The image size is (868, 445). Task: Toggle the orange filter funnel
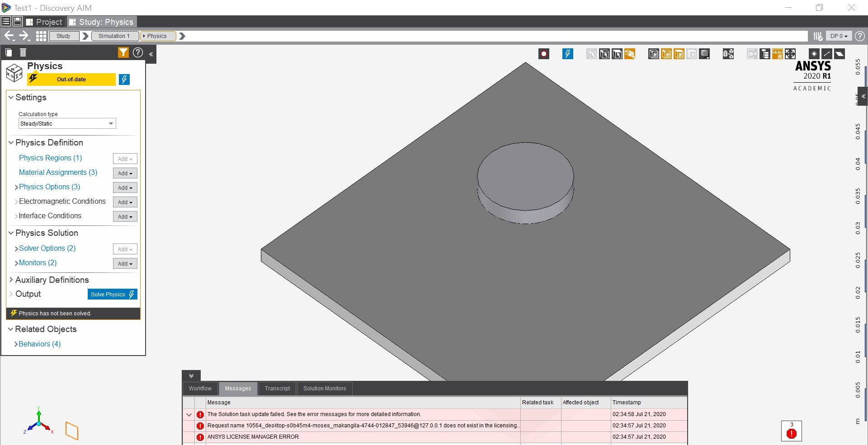pos(123,53)
